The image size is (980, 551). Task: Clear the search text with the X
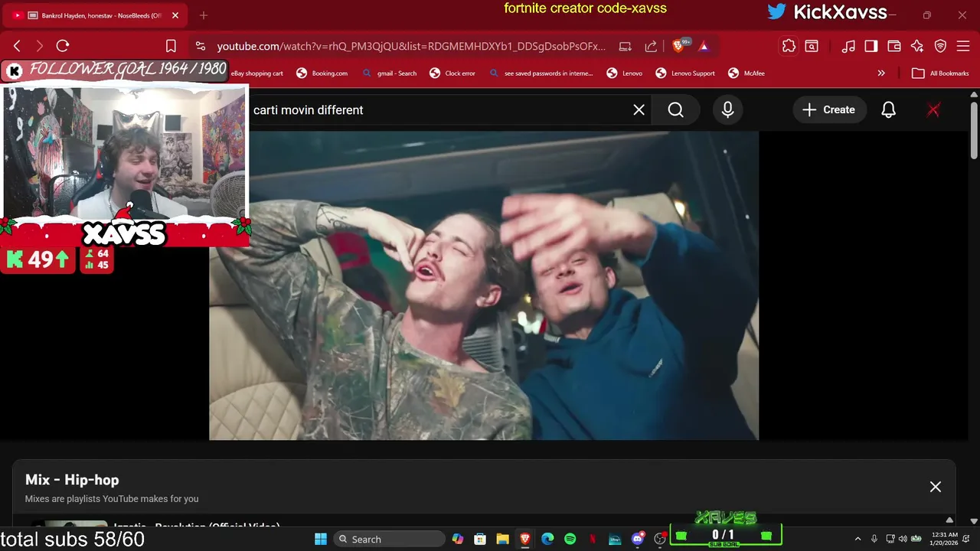tap(639, 110)
